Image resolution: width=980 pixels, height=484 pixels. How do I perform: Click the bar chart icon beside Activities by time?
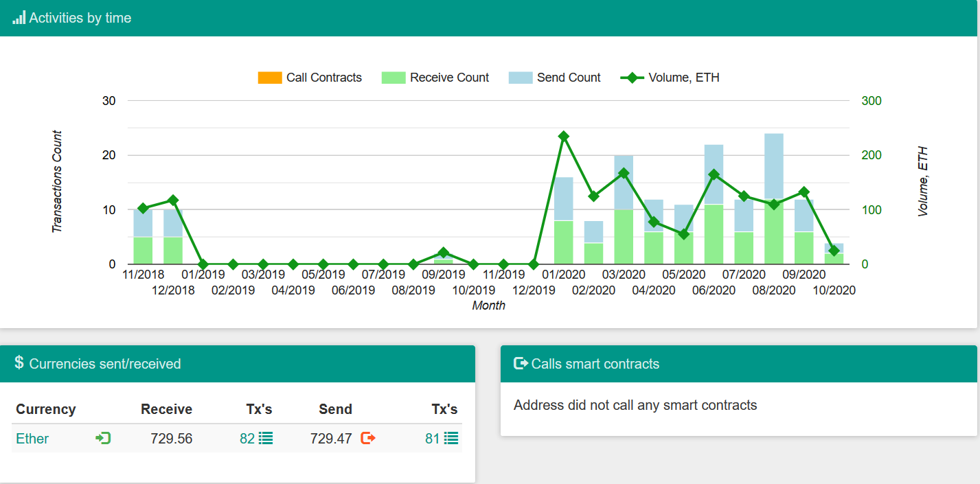(x=19, y=18)
